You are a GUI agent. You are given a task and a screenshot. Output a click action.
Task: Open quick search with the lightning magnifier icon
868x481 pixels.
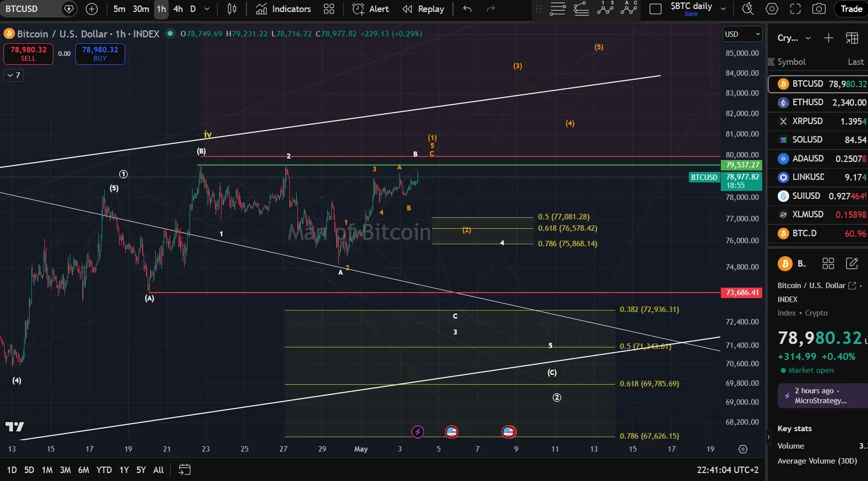[x=748, y=9]
